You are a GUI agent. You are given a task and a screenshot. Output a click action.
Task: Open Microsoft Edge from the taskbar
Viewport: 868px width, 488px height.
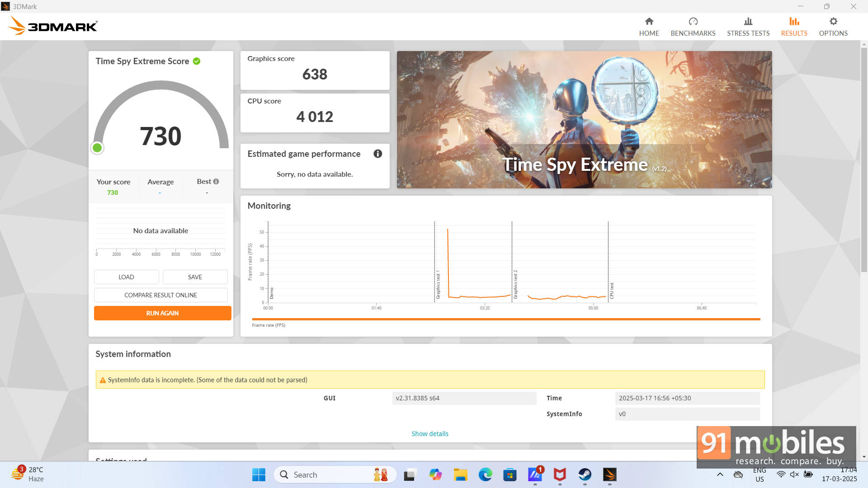tap(485, 474)
